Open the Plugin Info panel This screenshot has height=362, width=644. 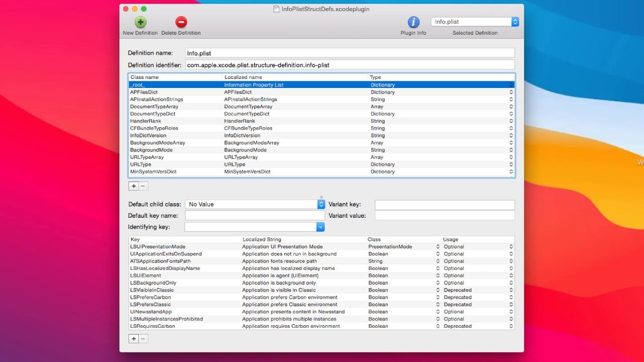point(413,22)
